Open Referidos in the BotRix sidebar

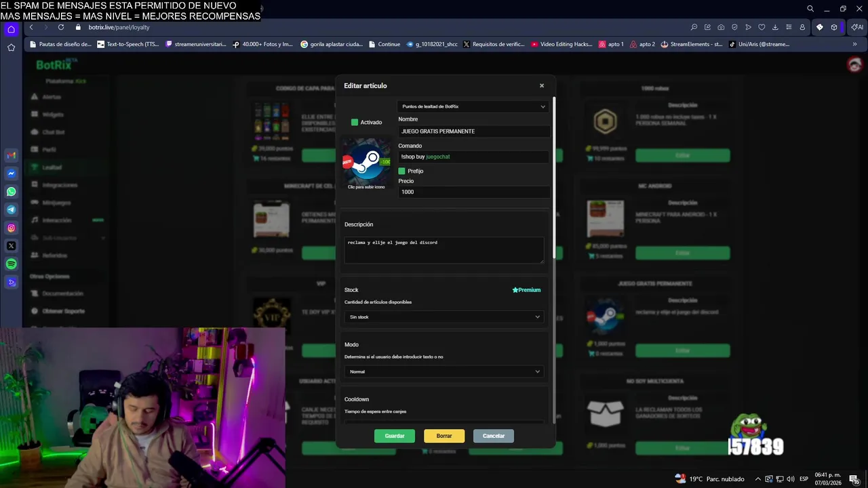tap(54, 256)
